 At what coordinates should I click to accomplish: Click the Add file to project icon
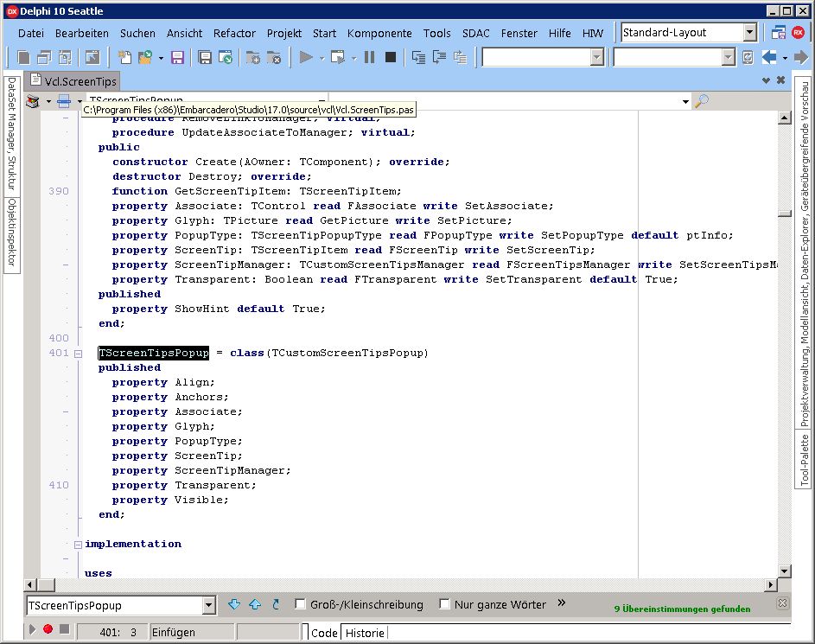click(x=253, y=57)
